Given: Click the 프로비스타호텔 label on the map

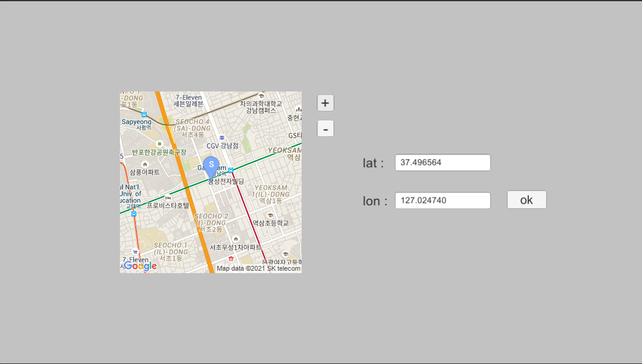Looking at the screenshot, I should 168,205.
